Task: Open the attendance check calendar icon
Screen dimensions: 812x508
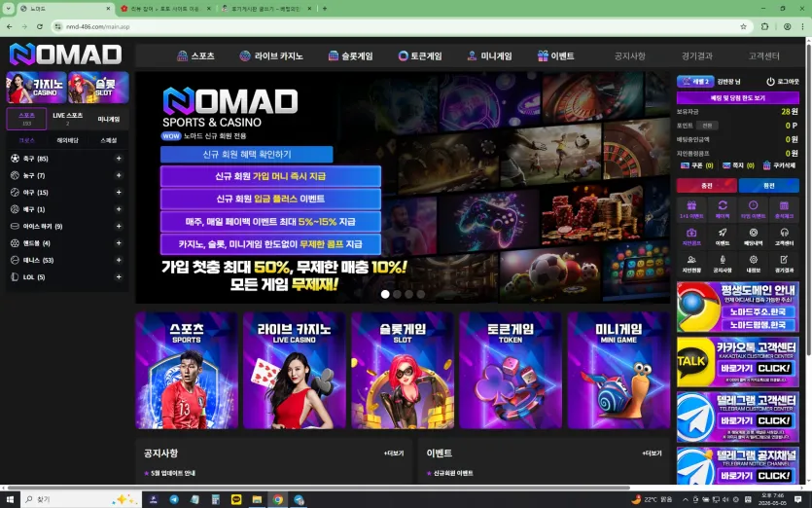Action: (x=784, y=209)
